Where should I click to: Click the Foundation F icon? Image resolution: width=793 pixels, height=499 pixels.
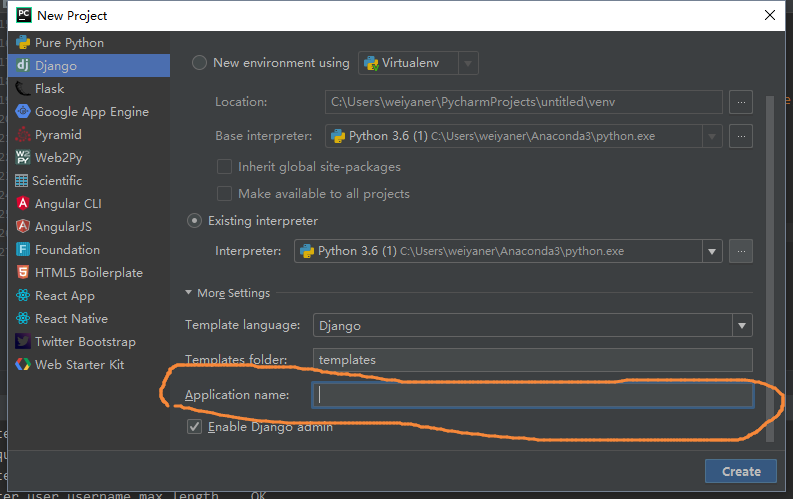point(23,249)
